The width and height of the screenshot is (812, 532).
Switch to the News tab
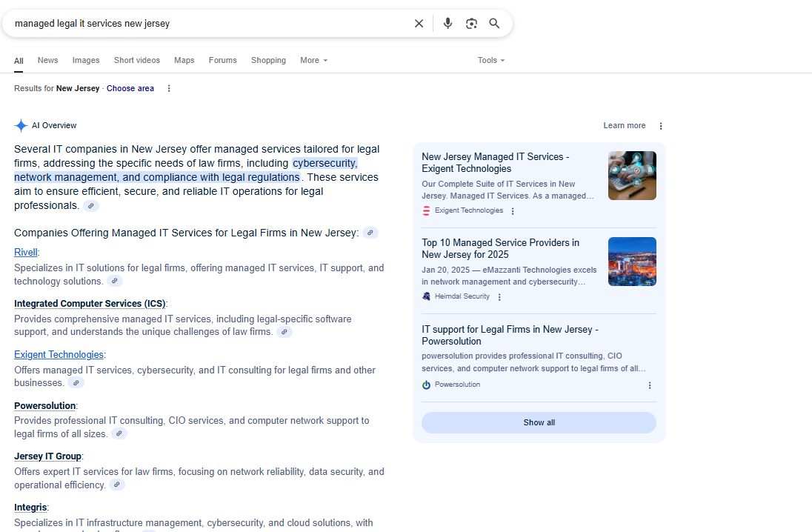click(x=47, y=60)
